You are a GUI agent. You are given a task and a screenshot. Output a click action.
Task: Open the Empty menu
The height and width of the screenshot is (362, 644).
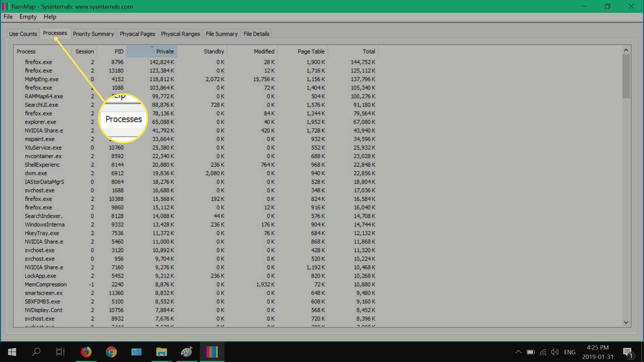[28, 17]
